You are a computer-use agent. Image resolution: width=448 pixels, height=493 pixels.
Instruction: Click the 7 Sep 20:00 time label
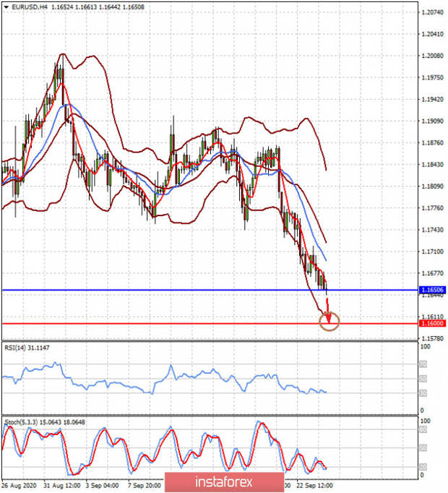[145, 486]
